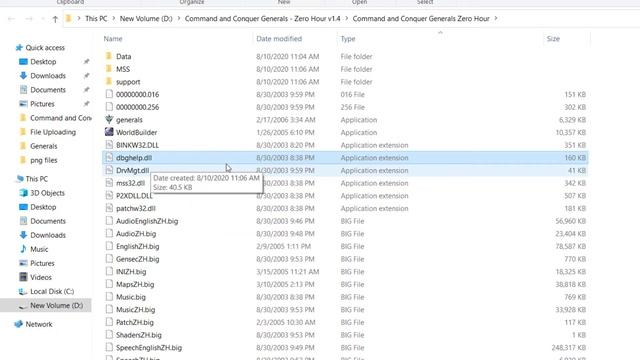Screen dimensions: 640x360
Task: Click This PC in address bar
Action: pyautogui.click(x=96, y=18)
